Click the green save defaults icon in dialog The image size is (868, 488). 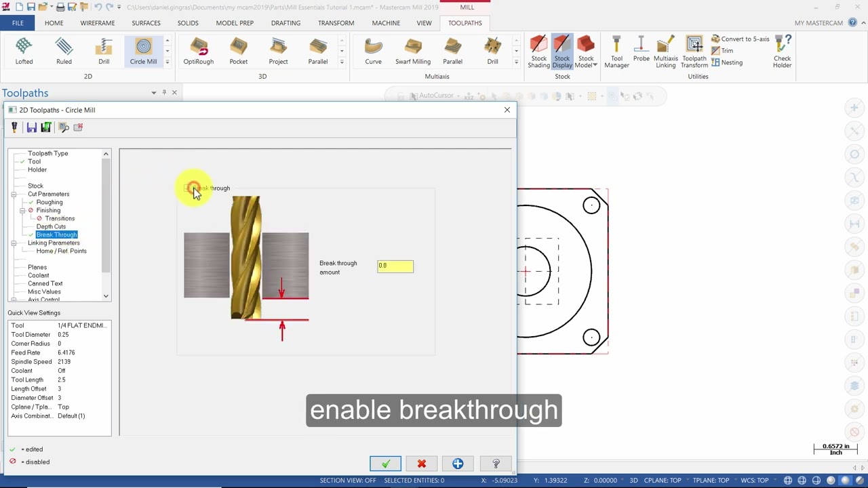point(46,127)
